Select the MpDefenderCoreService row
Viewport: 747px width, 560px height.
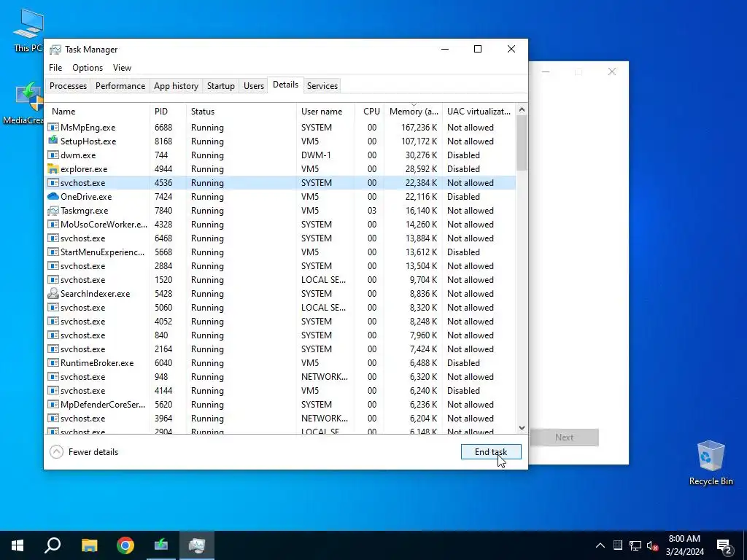click(x=281, y=404)
